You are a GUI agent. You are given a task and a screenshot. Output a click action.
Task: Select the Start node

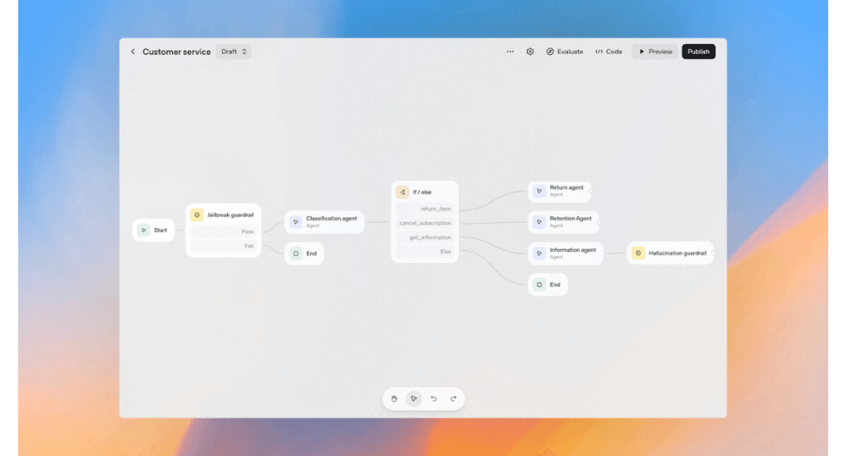(x=153, y=230)
